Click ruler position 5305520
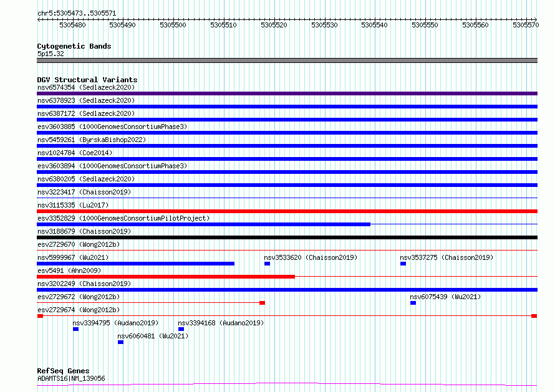 pyautogui.click(x=274, y=25)
